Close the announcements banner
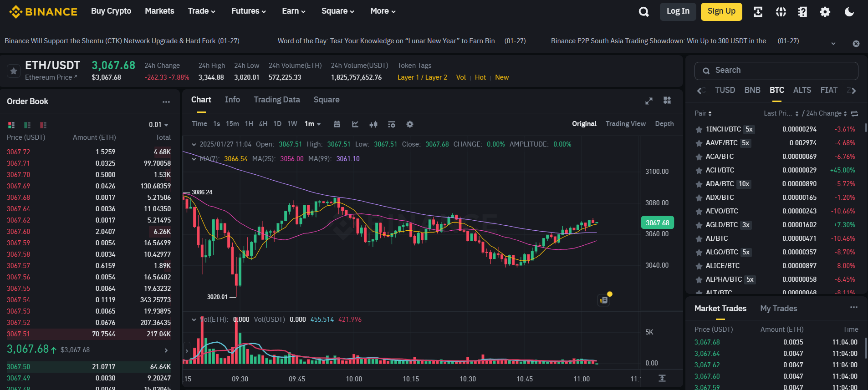The width and height of the screenshot is (868, 390). tap(856, 44)
